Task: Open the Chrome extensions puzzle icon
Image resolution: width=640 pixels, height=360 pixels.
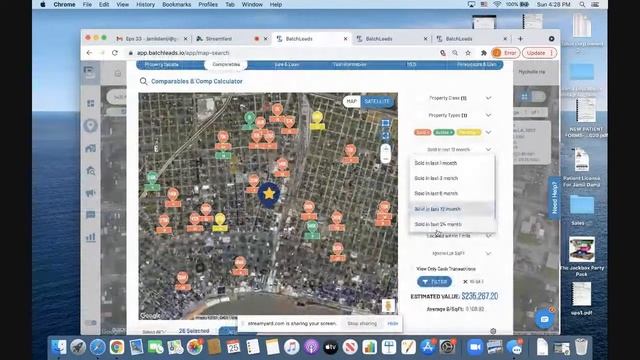Action: click(484, 53)
